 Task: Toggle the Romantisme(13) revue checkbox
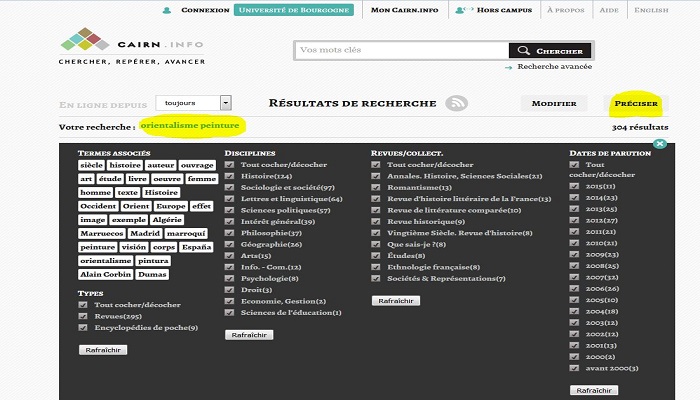pos(376,187)
